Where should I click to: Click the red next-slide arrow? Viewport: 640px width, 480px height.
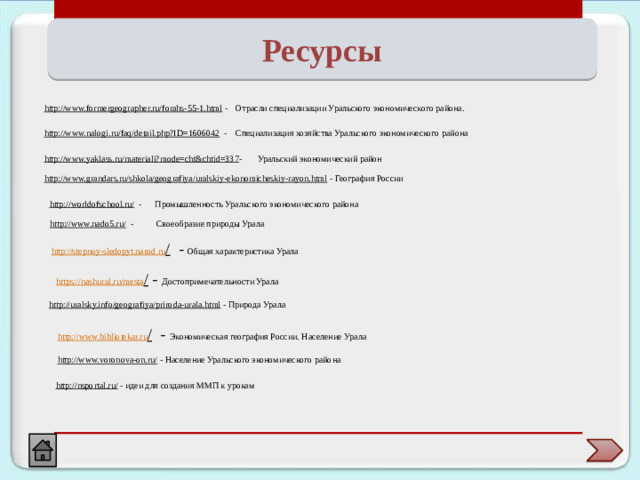(x=604, y=450)
